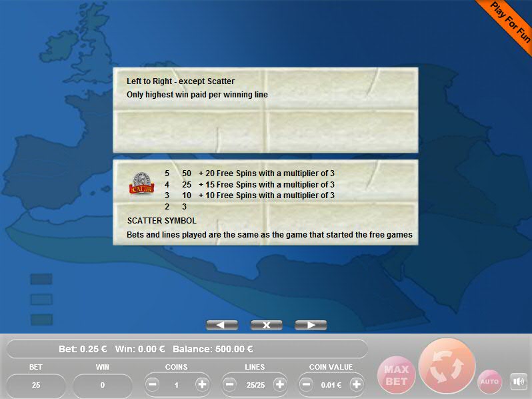
Task: Increase the active lines count
Action: 279,385
